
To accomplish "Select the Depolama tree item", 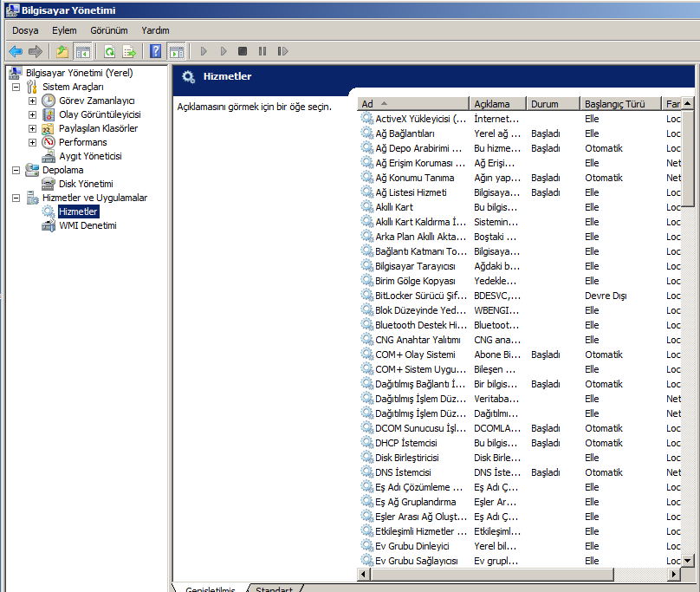I will pyautogui.click(x=63, y=170).
